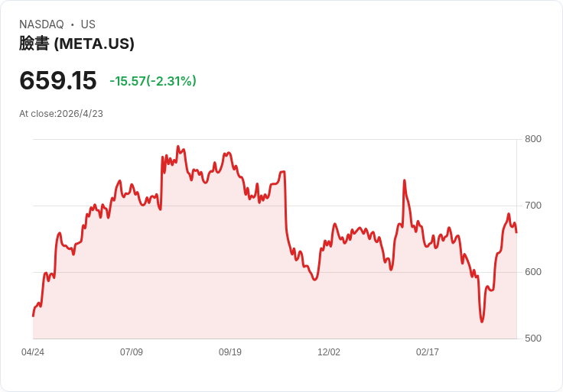Click the 800 y-axis label
The height and width of the screenshot is (392, 563).
pos(533,139)
